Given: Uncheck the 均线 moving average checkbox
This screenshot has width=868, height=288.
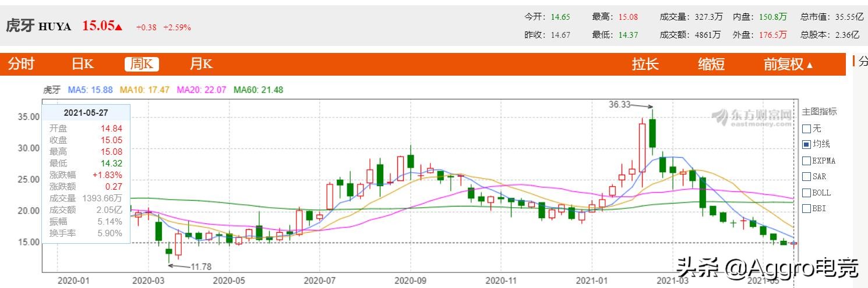Looking at the screenshot, I should pyautogui.click(x=806, y=144).
